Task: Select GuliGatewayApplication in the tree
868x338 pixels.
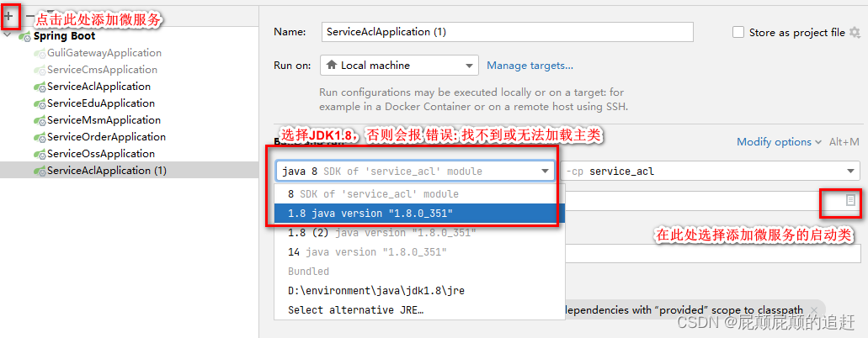Action: (x=104, y=53)
